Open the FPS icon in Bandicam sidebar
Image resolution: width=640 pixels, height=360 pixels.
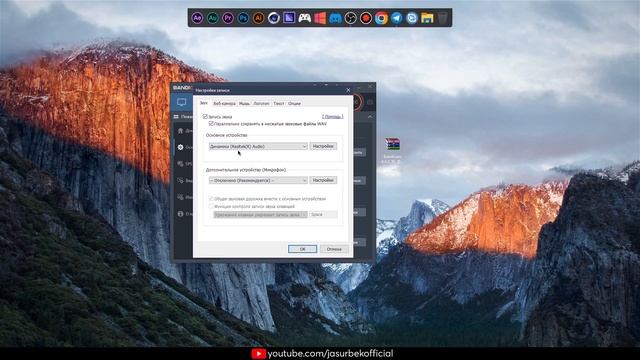(x=180, y=164)
